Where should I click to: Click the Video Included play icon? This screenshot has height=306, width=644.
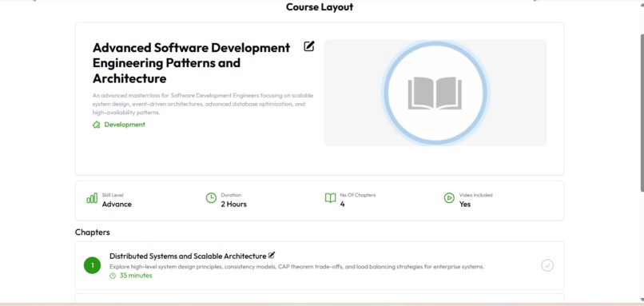[x=449, y=198]
